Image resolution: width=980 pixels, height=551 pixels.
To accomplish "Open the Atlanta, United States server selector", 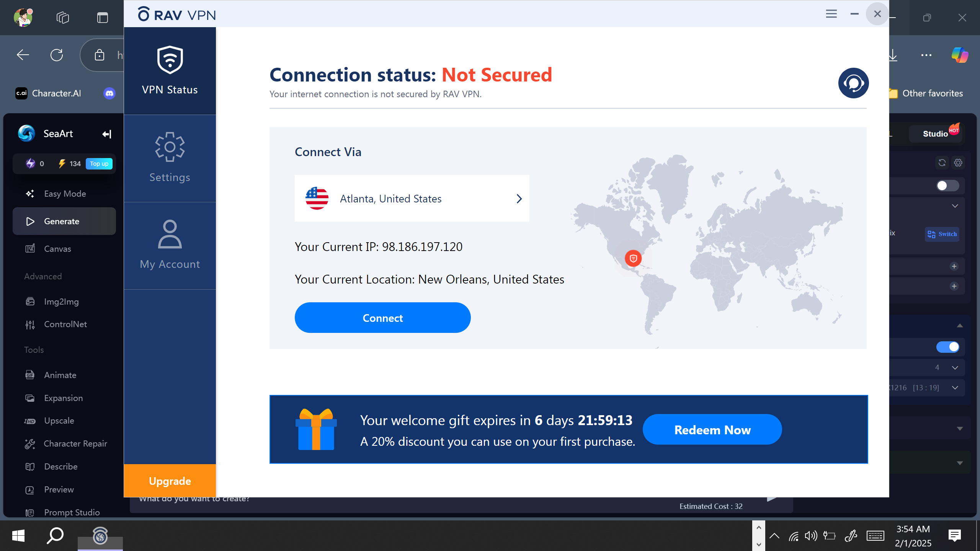I will (x=412, y=199).
